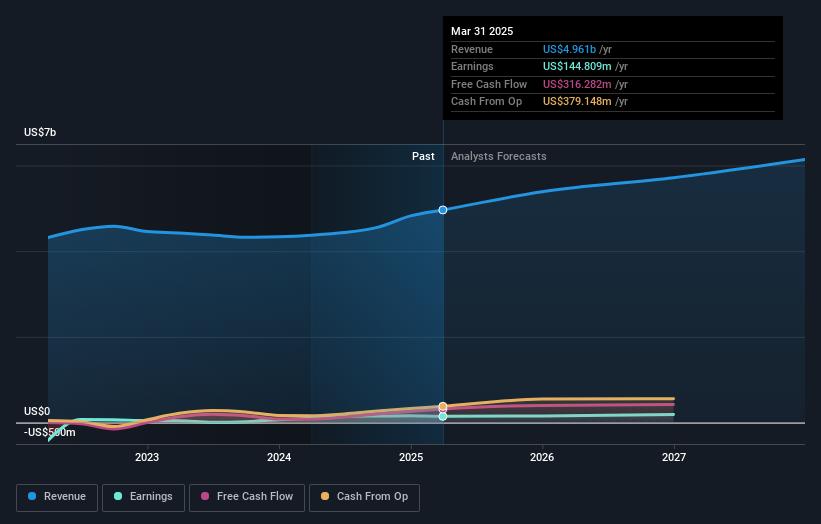Click the US$7b y-axis label

[40, 132]
